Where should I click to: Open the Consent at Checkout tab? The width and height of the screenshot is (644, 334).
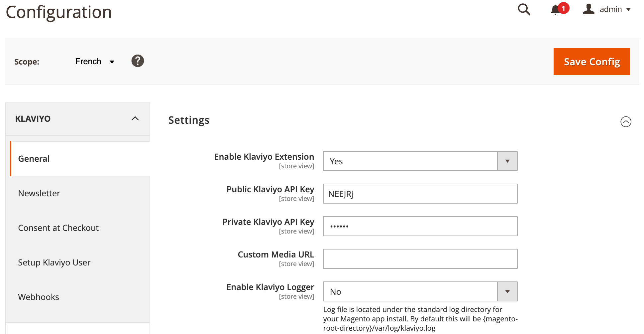[58, 228]
